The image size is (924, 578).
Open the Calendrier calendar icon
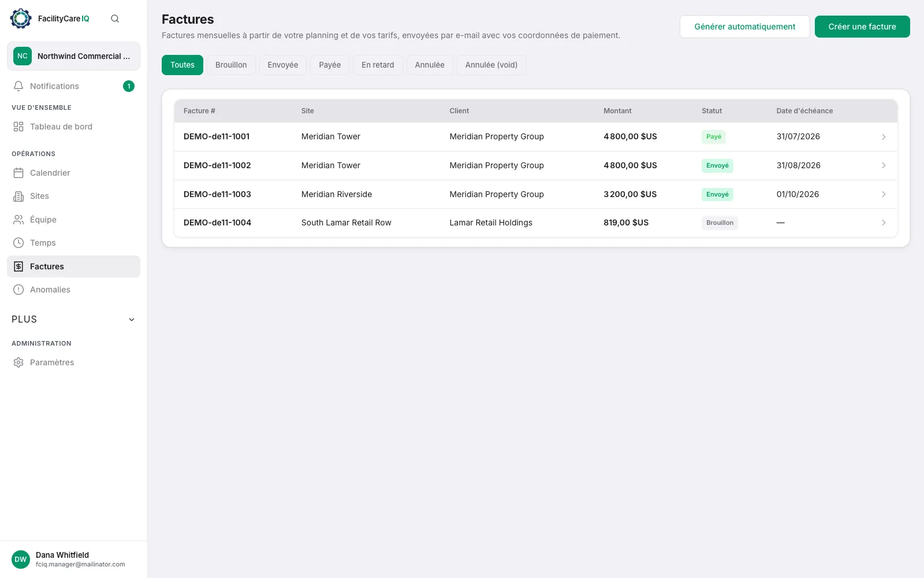(x=18, y=173)
